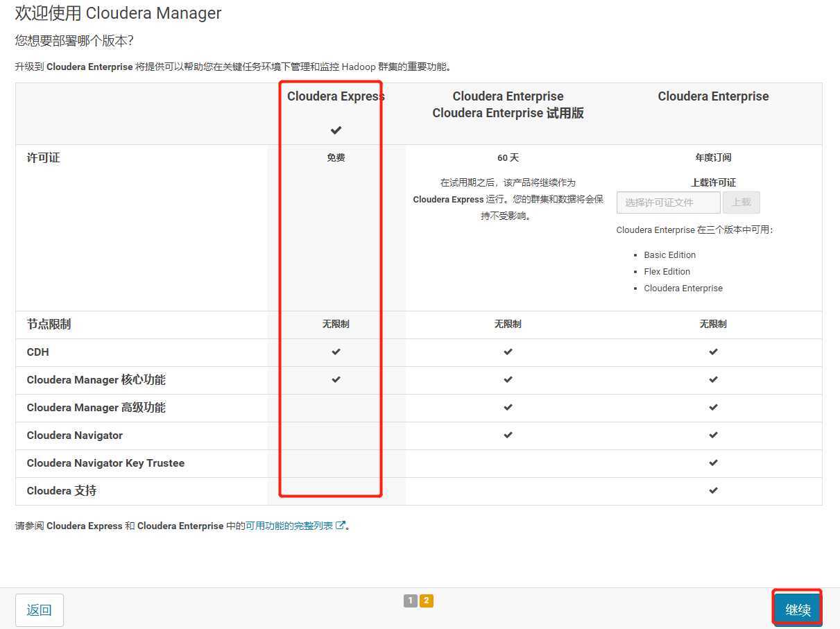This screenshot has width=840, height=629.
Task: Click the 上载 upload button
Action: 742,203
